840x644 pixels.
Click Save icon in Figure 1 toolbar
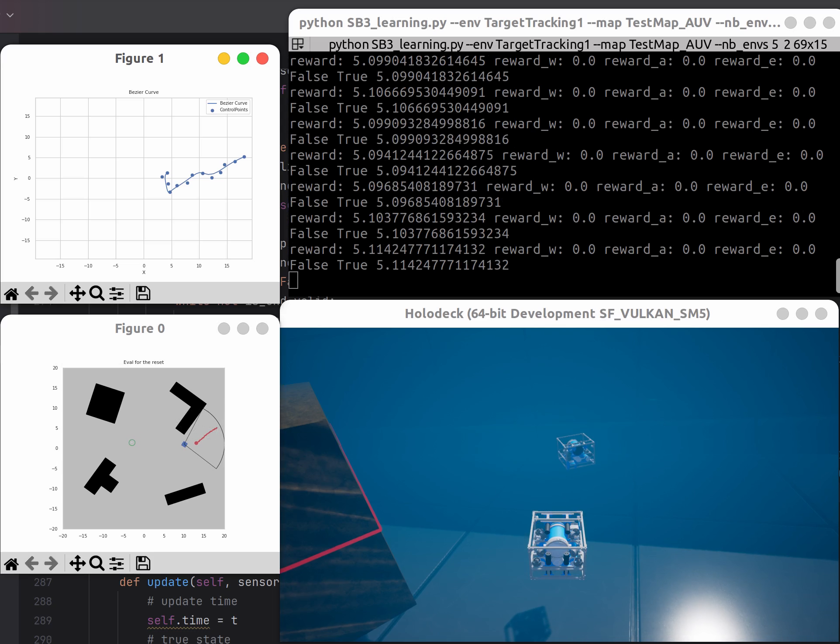(143, 294)
